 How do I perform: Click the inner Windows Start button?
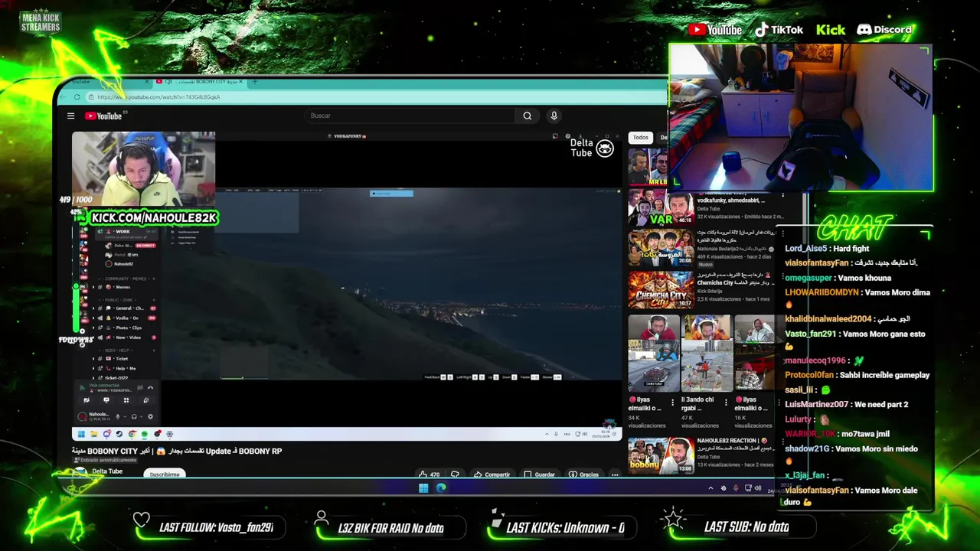[81, 434]
